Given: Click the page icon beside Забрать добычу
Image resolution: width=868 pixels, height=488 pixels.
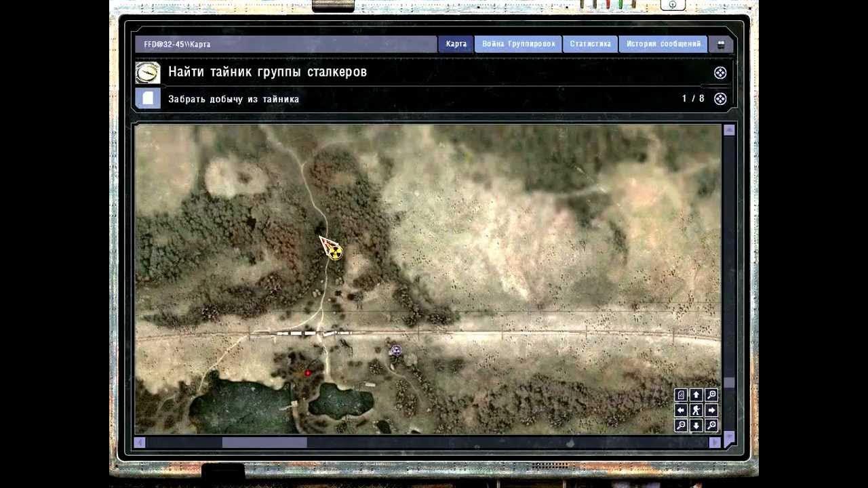Looking at the screenshot, I should click(x=148, y=98).
